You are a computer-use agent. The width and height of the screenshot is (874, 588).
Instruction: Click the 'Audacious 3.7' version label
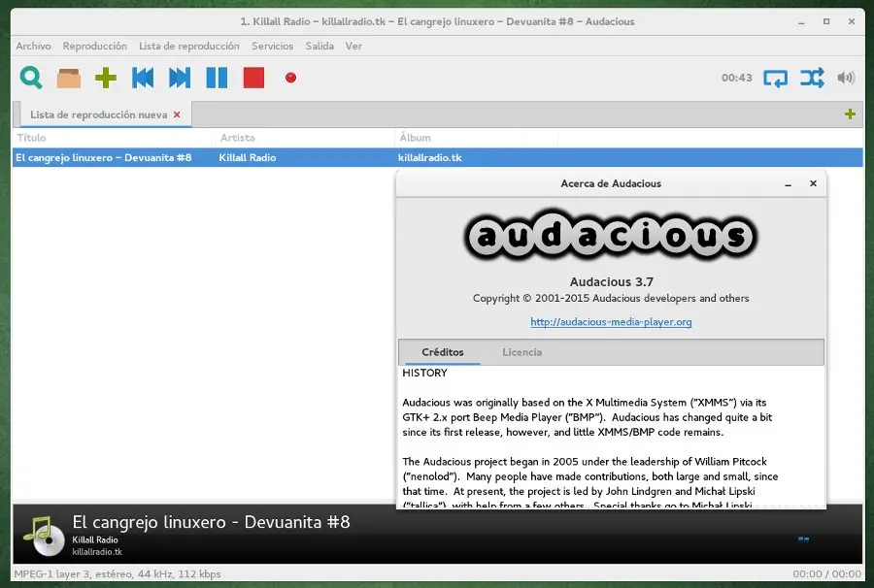coord(612,281)
